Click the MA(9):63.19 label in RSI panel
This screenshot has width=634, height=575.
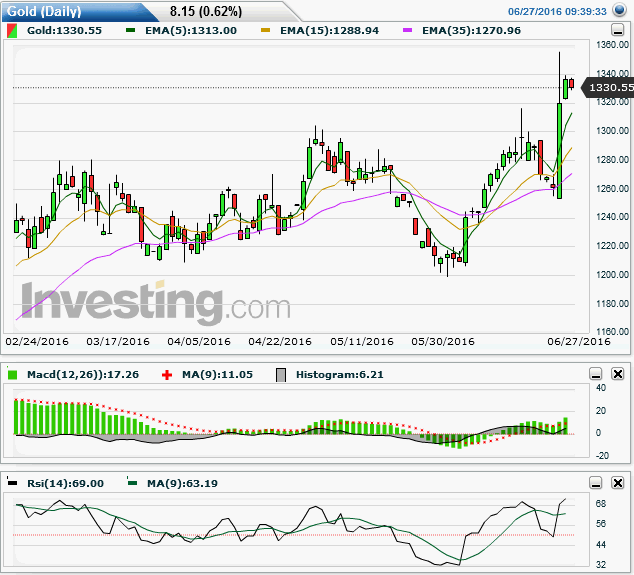pos(182,483)
